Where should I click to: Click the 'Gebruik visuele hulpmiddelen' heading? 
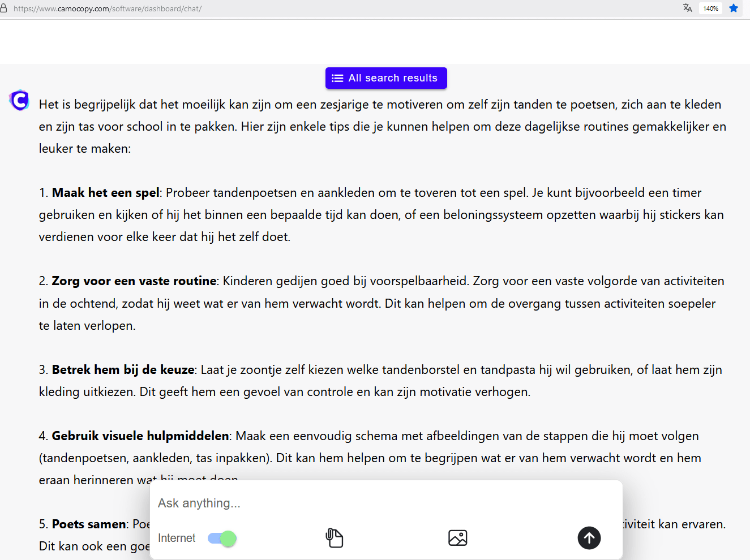point(140,436)
